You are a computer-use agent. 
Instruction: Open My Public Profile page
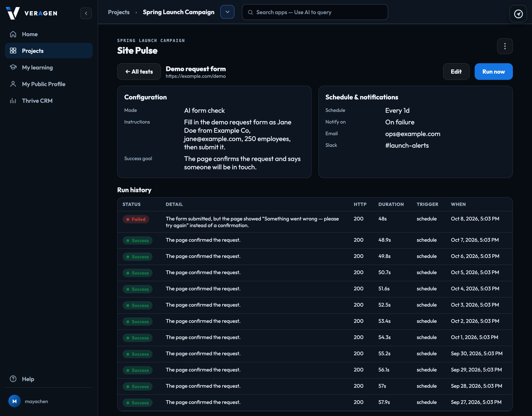[49, 84]
